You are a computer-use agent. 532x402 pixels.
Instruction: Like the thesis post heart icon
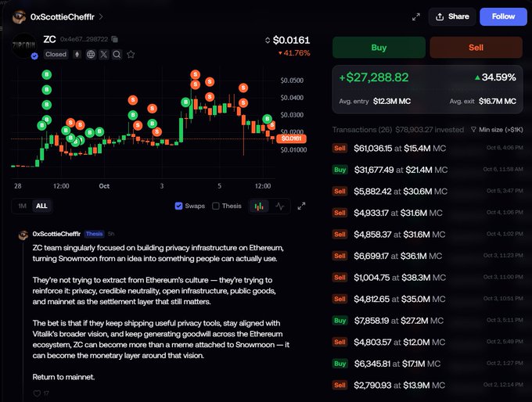[37, 393]
